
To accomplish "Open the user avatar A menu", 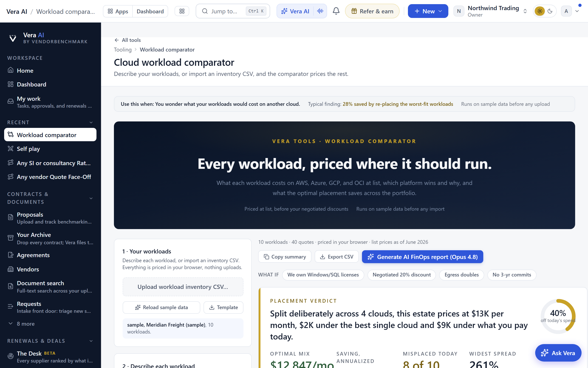I will tap(566, 11).
